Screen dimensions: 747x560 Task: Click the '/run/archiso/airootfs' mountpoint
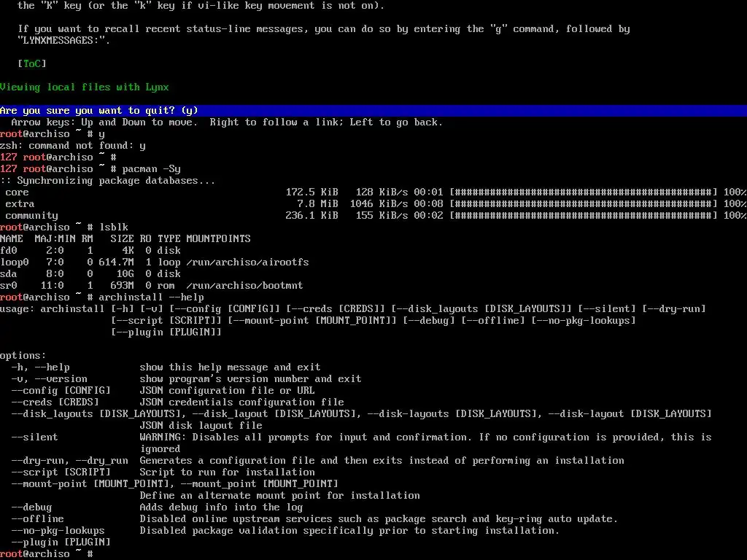coord(247,262)
